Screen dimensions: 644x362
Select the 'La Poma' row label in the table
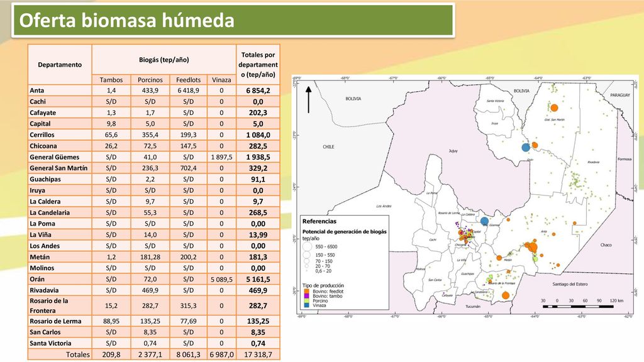(42, 224)
